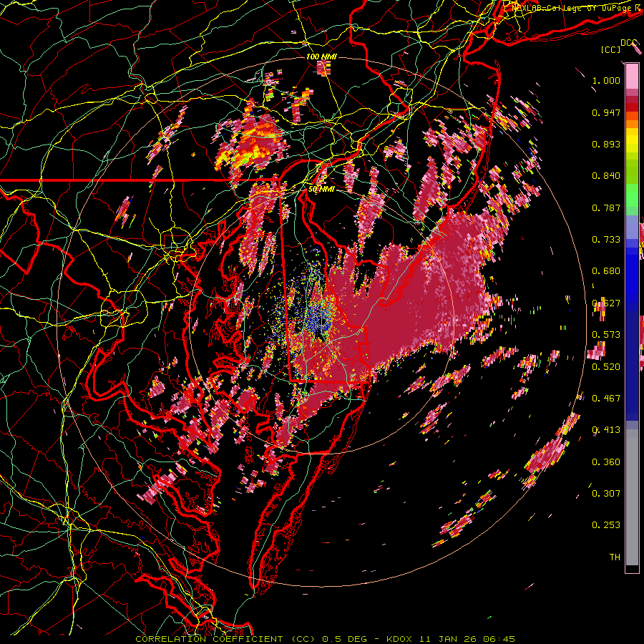This screenshot has height=644, width=644.
Task: Click the [CC] units label above the legend
Action: [x=611, y=49]
